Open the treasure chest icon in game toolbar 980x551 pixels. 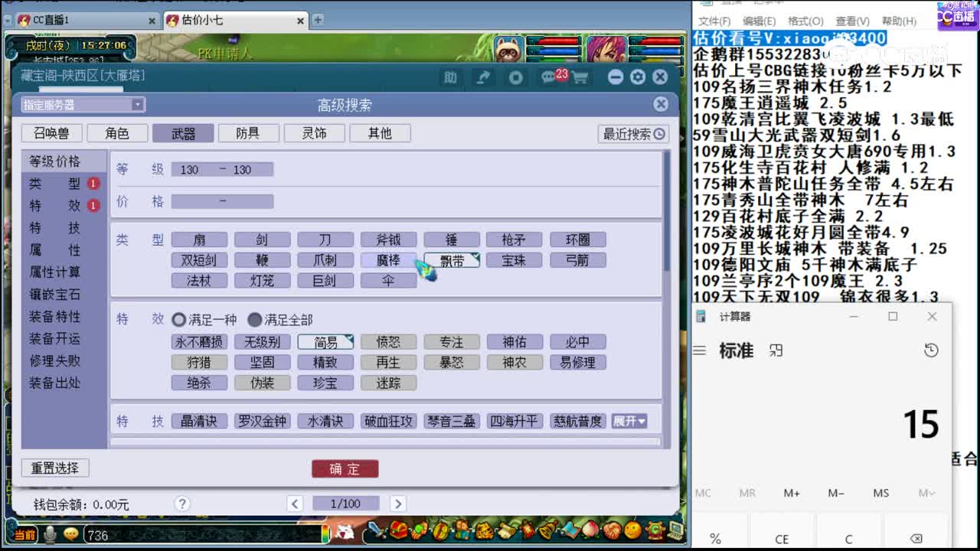click(398, 530)
